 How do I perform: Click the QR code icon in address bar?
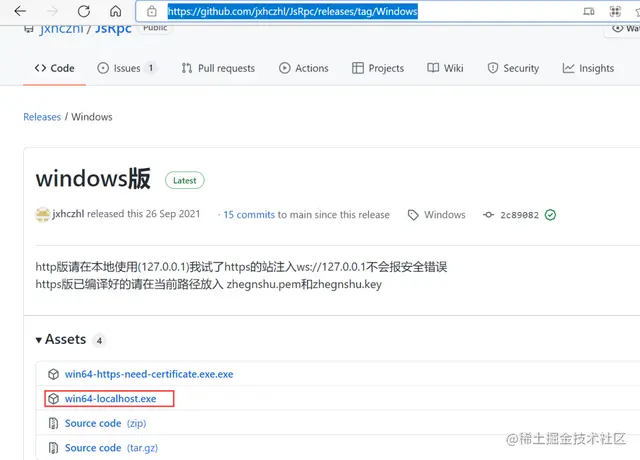point(615,11)
